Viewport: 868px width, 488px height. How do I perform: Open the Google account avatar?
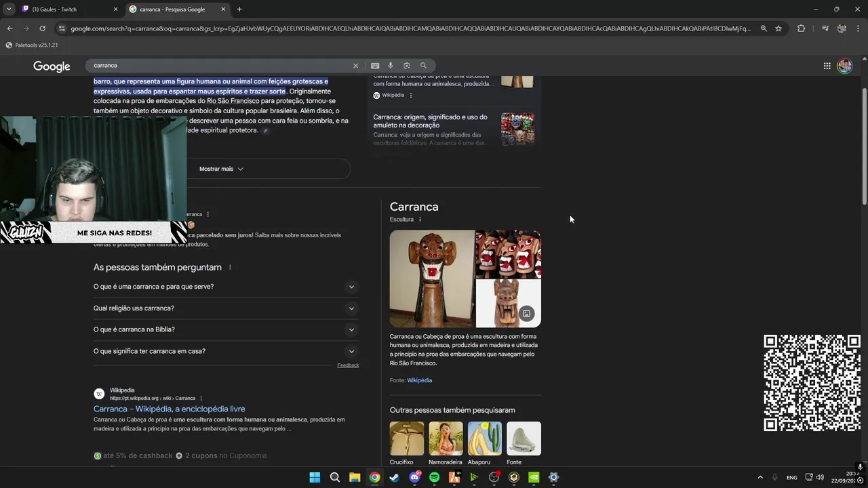coord(844,66)
